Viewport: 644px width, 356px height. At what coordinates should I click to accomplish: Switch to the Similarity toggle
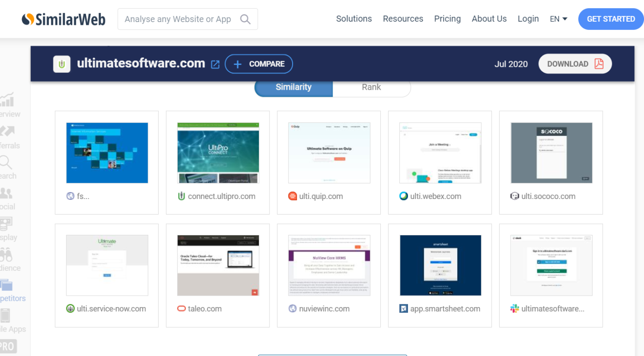click(293, 87)
